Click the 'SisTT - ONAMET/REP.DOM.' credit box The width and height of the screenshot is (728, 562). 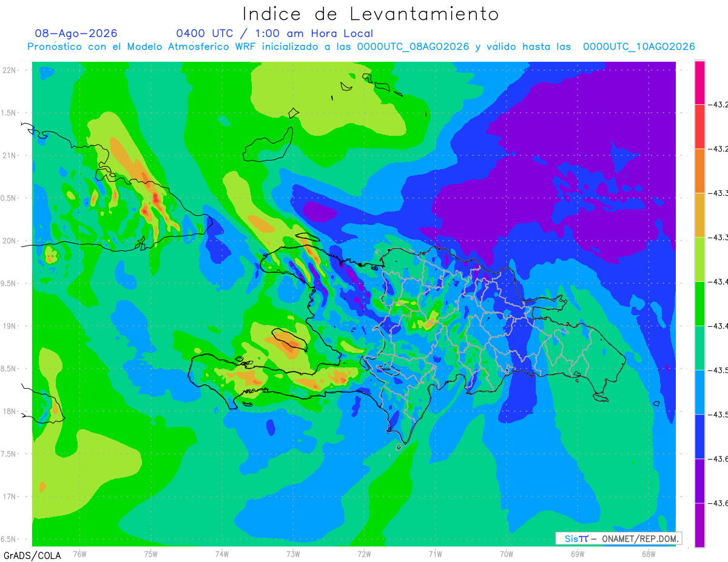pyautogui.click(x=619, y=538)
